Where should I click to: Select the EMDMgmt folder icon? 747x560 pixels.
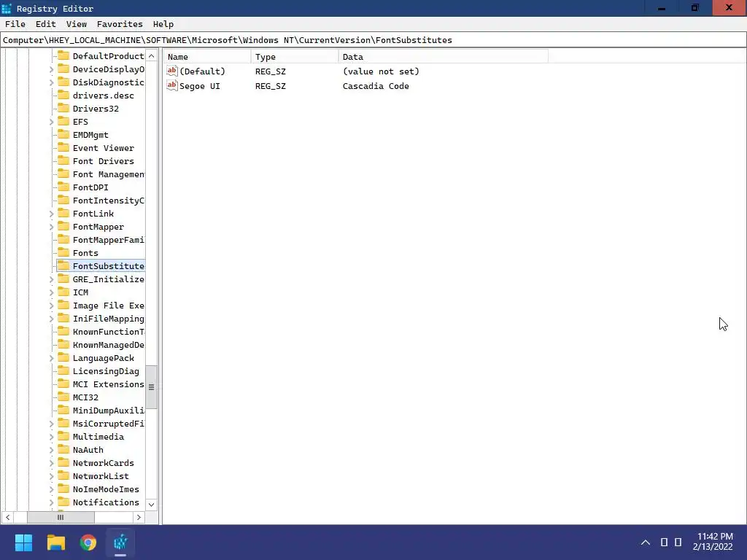point(63,134)
